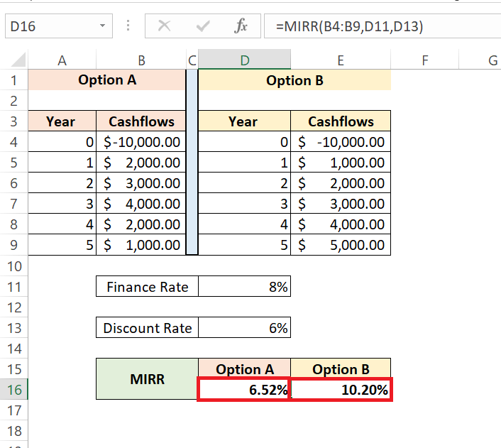Click the Cancel X icon in formula bar
This screenshot has width=501, height=448.
click(164, 26)
